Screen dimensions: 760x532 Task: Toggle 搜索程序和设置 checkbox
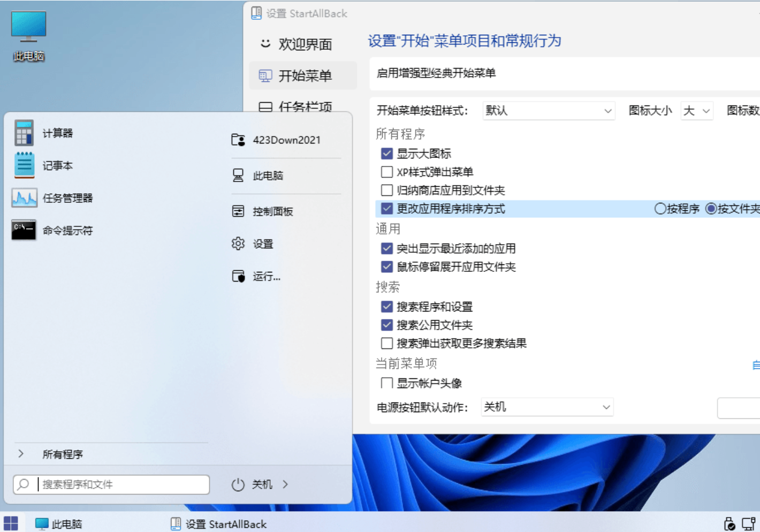point(387,307)
